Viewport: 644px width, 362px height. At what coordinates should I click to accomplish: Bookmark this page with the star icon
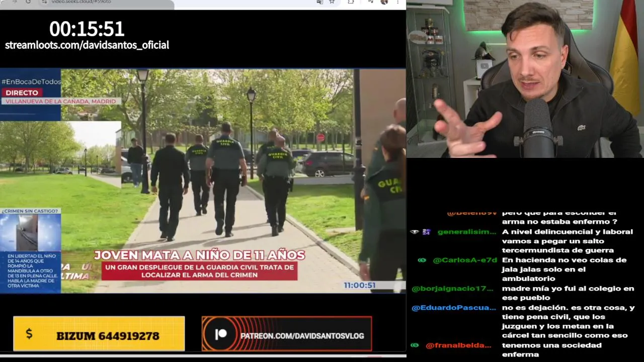(332, 2)
